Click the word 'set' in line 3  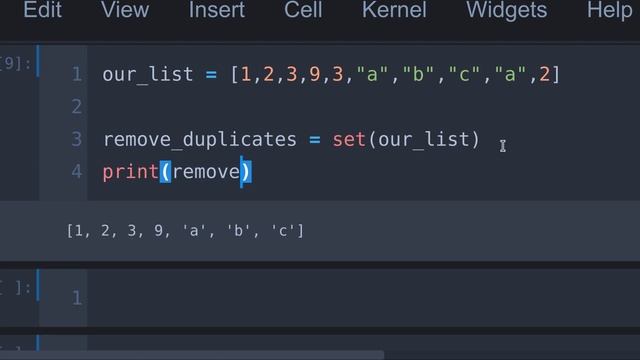click(x=349, y=140)
